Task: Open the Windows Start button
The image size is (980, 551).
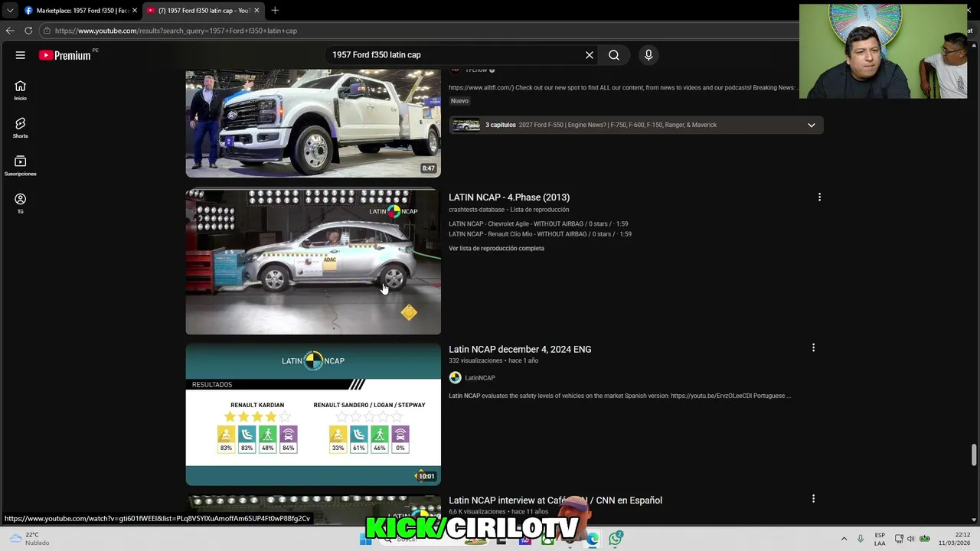Action: (x=366, y=539)
